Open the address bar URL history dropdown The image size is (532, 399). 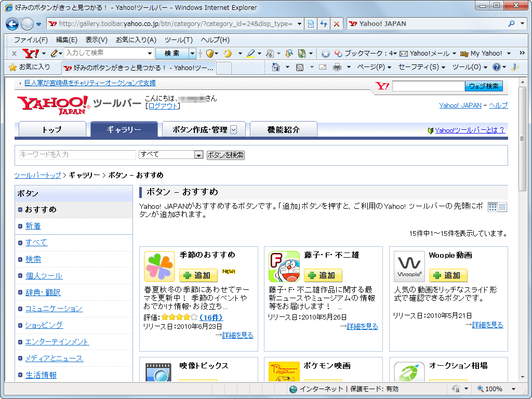click(x=299, y=24)
